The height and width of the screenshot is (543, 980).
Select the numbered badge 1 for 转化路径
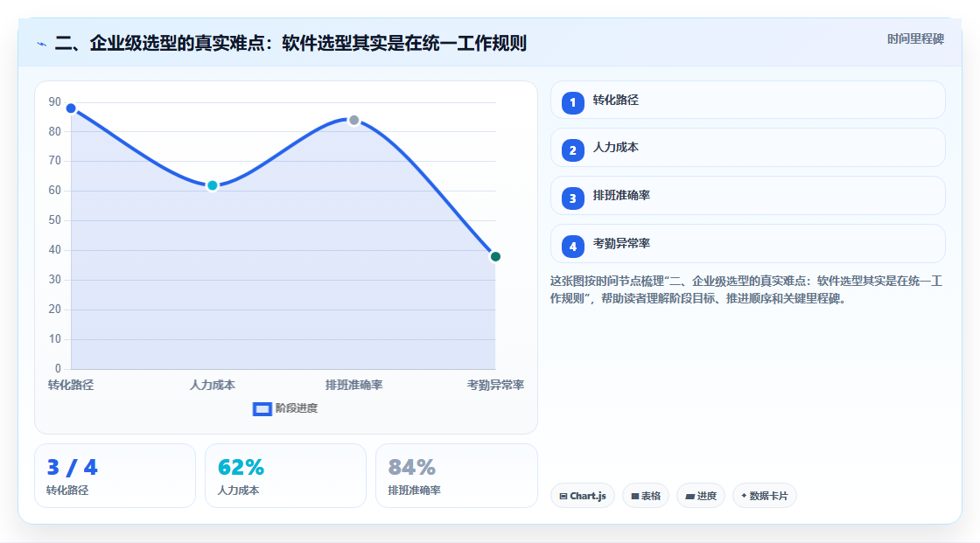point(572,102)
